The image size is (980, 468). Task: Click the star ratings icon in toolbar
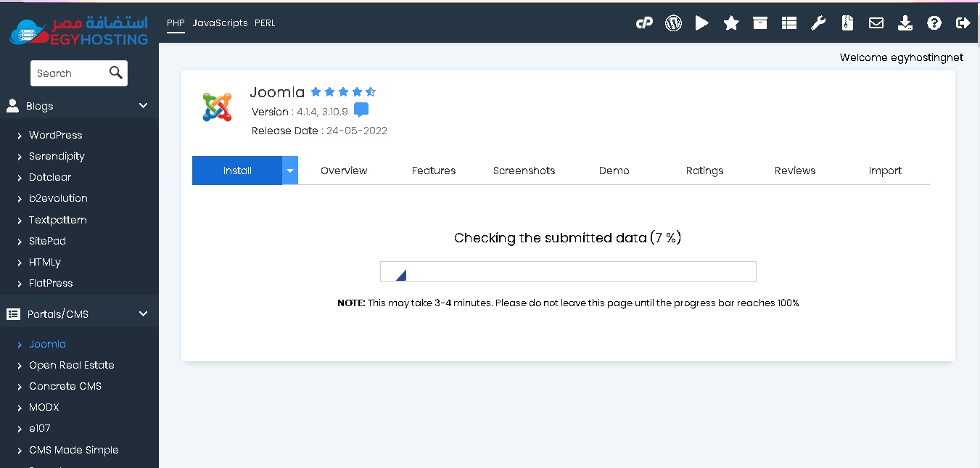coord(731,23)
